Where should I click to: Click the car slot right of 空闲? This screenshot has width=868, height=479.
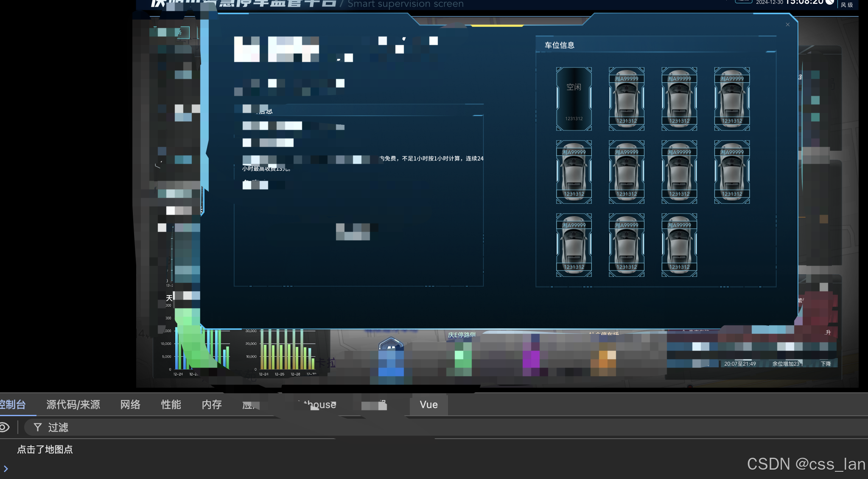(626, 99)
